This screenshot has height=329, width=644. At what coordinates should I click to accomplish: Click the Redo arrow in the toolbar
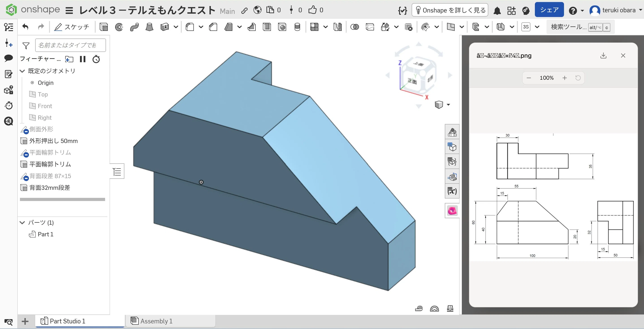click(41, 27)
